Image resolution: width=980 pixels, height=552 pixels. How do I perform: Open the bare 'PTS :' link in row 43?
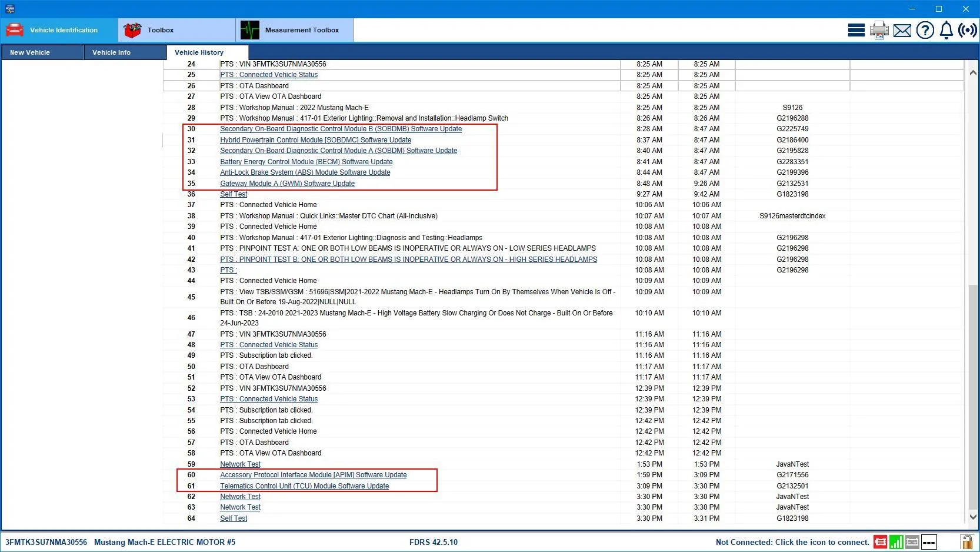click(228, 270)
